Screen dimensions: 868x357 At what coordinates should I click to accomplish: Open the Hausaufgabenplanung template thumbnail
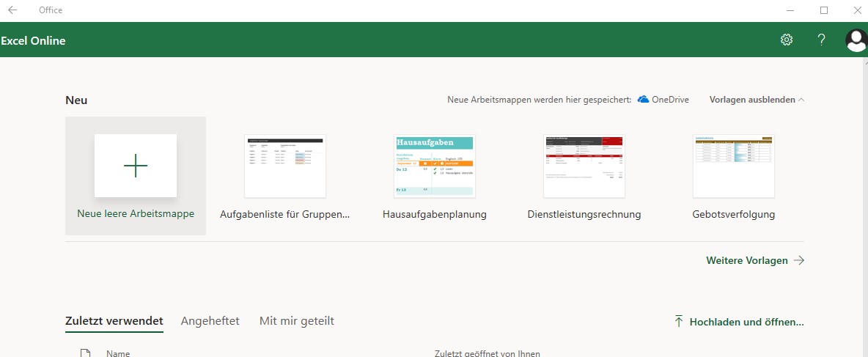[x=435, y=166]
